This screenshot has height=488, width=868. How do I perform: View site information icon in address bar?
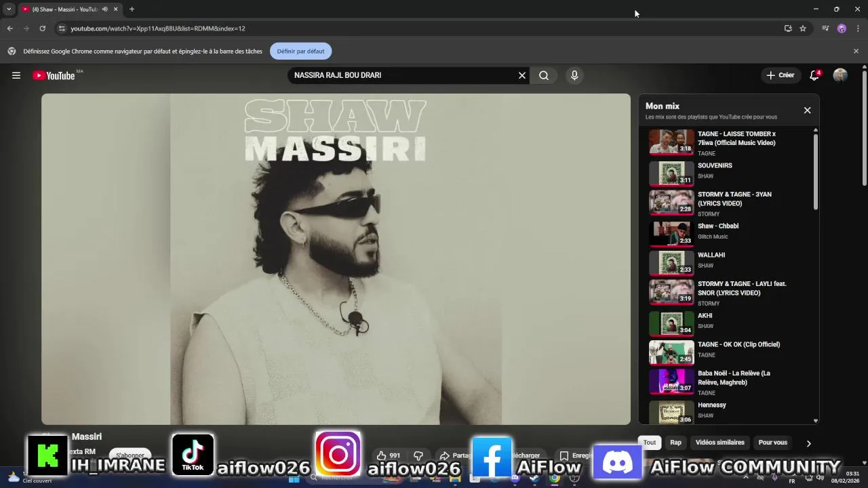61,28
